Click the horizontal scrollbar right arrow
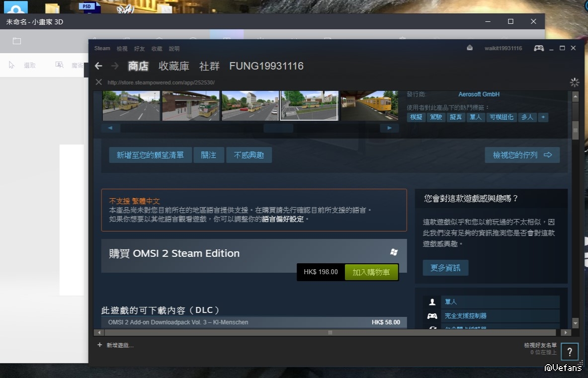This screenshot has width=588, height=378. tap(566, 333)
